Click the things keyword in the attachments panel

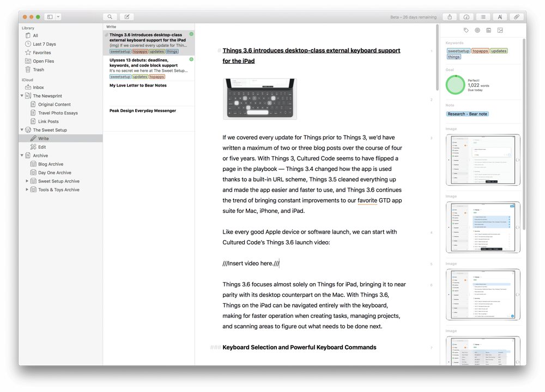coord(454,57)
